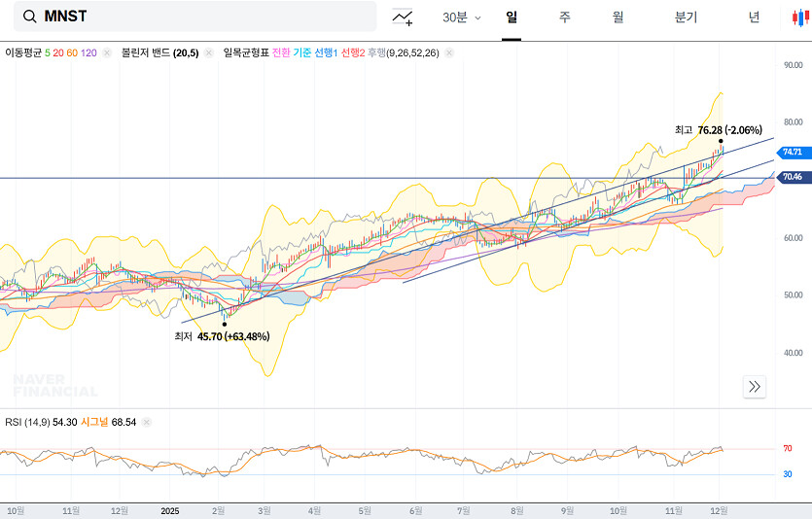Click the double-arrow jump-to-latest button
812x519 pixels.
(x=755, y=387)
